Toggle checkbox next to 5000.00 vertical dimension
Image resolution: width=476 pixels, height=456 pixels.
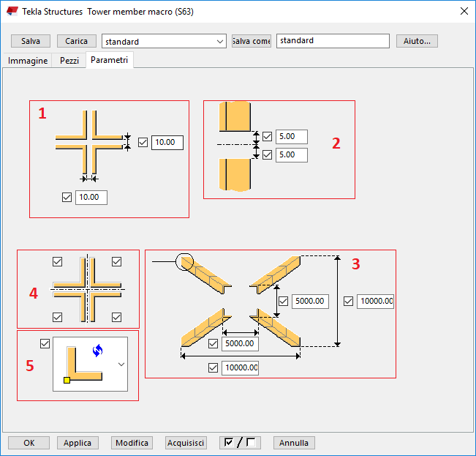tap(283, 301)
